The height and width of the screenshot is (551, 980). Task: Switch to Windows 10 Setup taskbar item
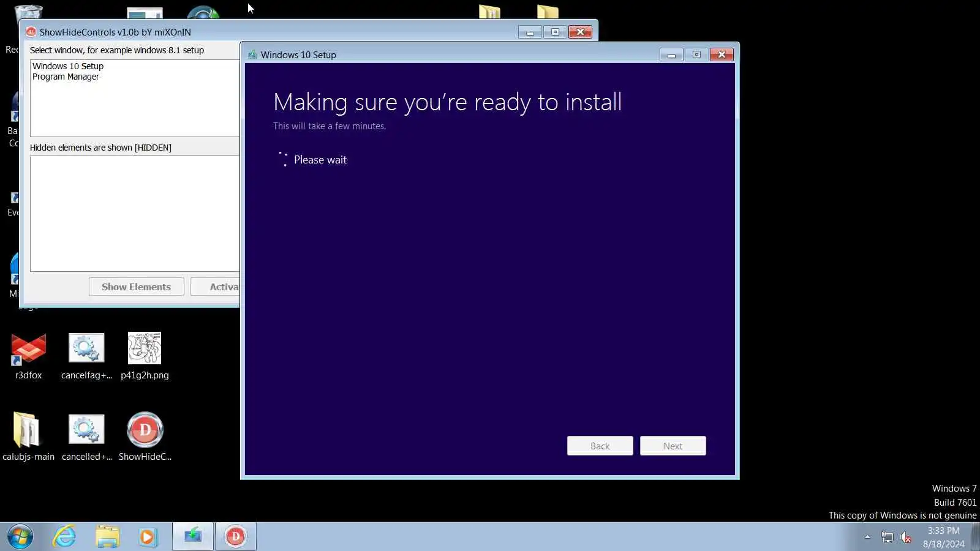pos(193,537)
